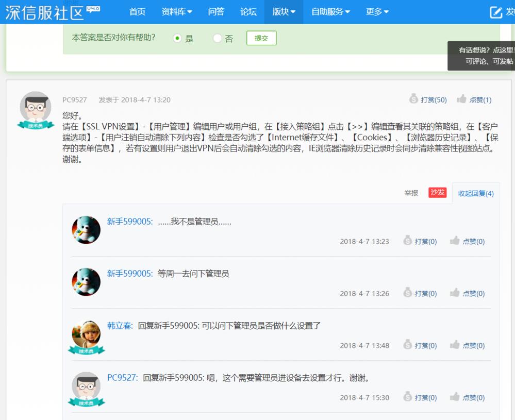Open the 深信服社区 logo homepage
Image resolution: width=515 pixels, height=420 pixels.
tap(53, 12)
